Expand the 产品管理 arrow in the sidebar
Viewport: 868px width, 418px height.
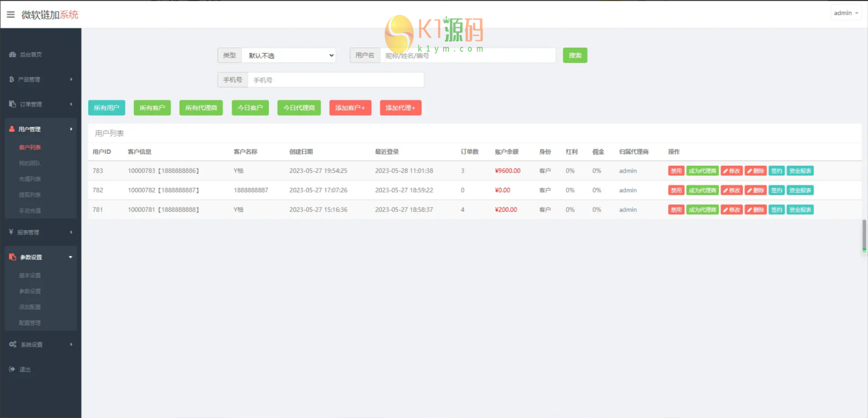point(71,79)
